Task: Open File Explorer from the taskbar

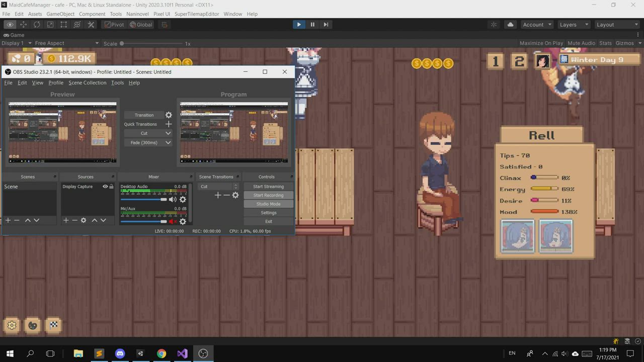Action: 78,353
